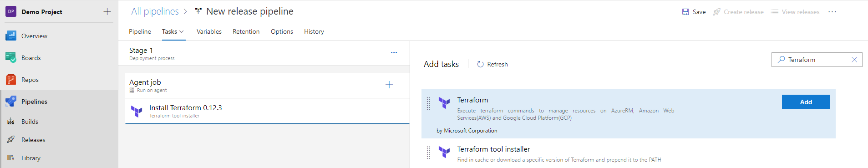Click the search magnifier icon

(x=781, y=60)
